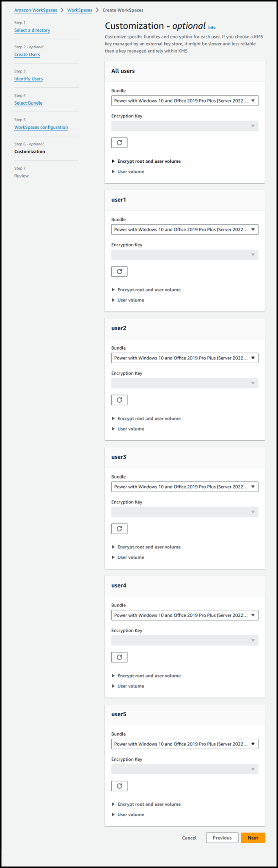This screenshot has height=868, width=278.
Task: Open the Info link next to Customization heading
Action: [212, 27]
